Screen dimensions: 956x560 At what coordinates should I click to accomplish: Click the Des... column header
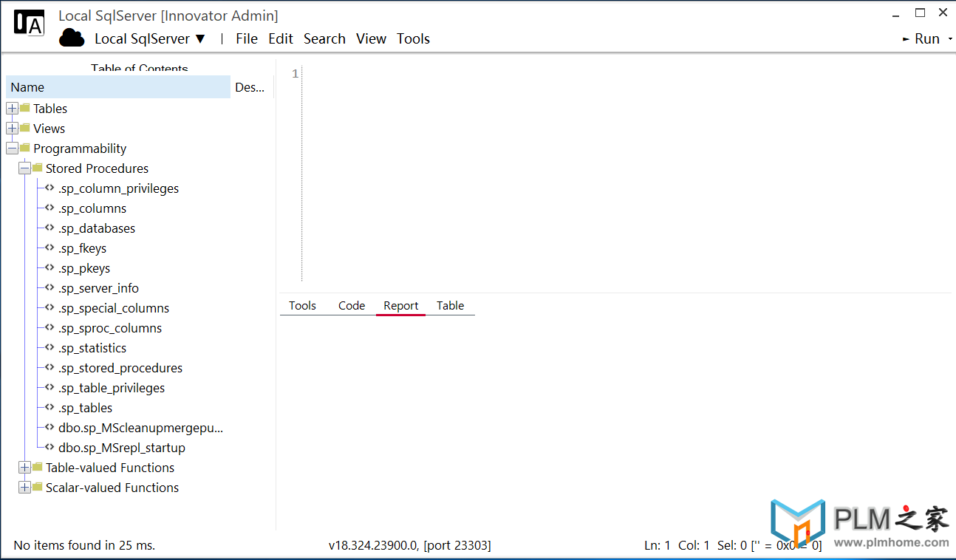(x=251, y=87)
